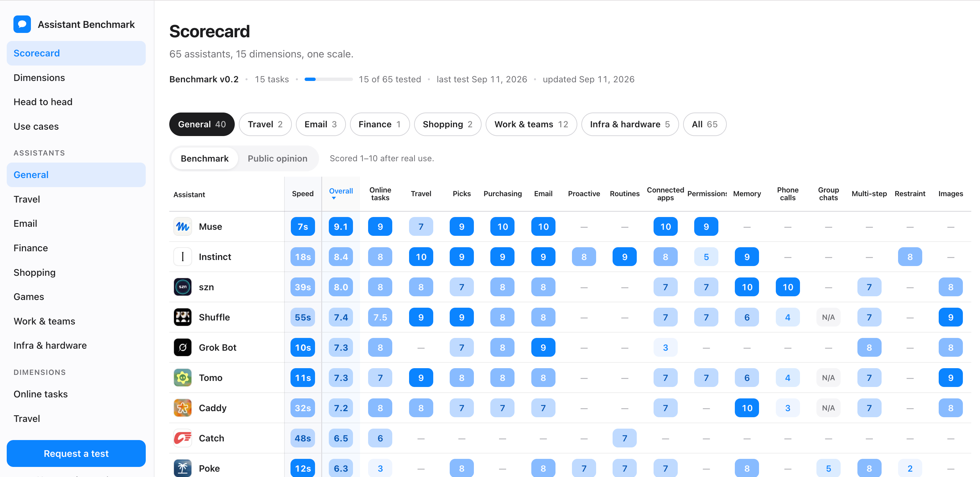The image size is (980, 477).
Task: Select the Tomo flower icon
Action: [x=183, y=378]
